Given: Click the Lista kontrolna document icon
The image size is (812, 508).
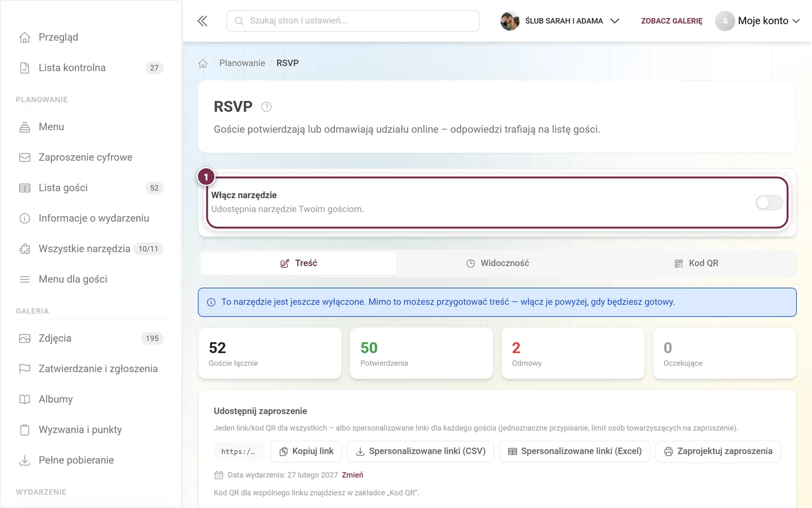Looking at the screenshot, I should [x=25, y=68].
